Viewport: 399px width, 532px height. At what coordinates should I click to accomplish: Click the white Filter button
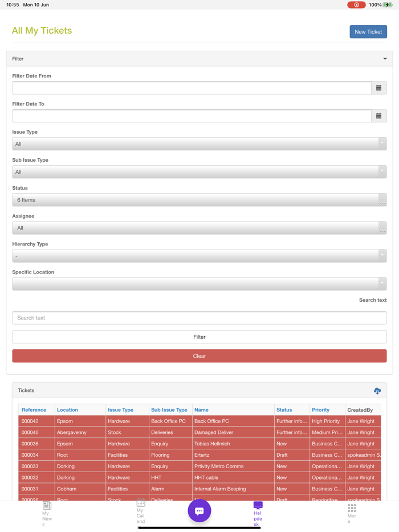(x=199, y=337)
